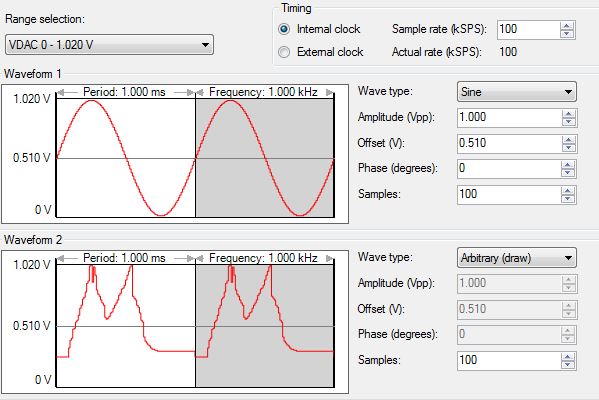Increase Waveform 1 Samples with up arrow
The width and height of the screenshot is (599, 400).
568,191
